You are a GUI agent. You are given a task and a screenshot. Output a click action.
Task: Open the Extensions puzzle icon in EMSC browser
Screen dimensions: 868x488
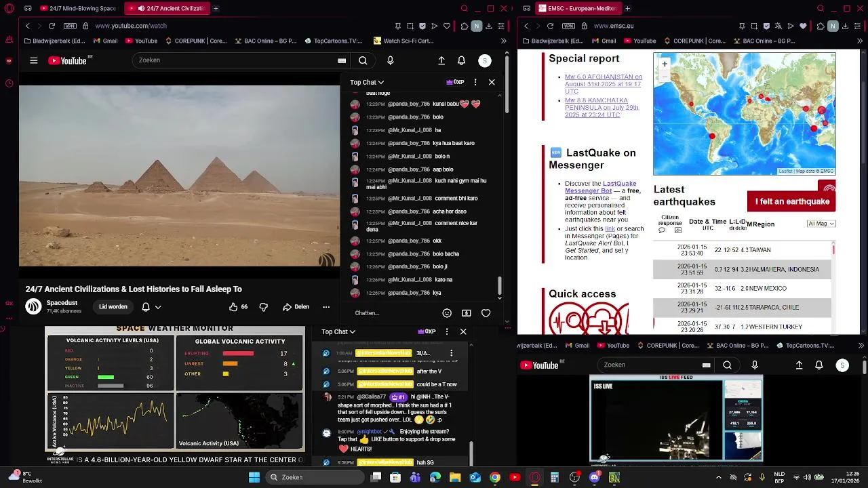(x=821, y=26)
